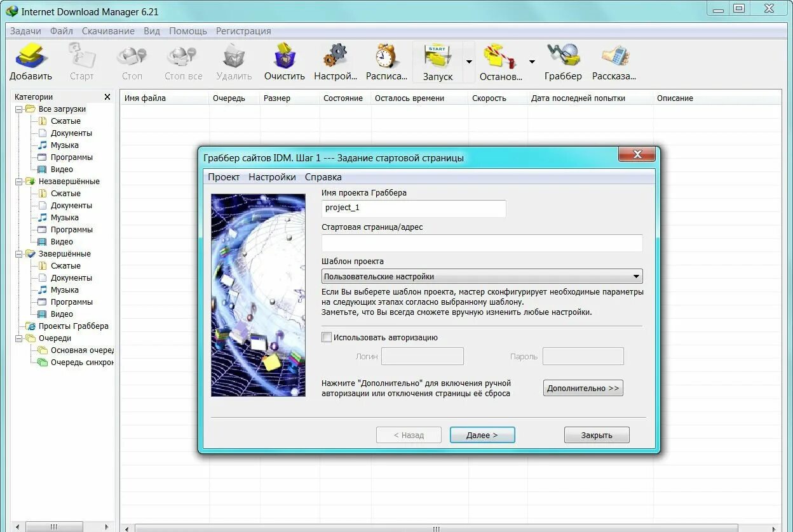This screenshot has width=793, height=532.
Task: Click the Закрыть button
Action: [x=597, y=435]
